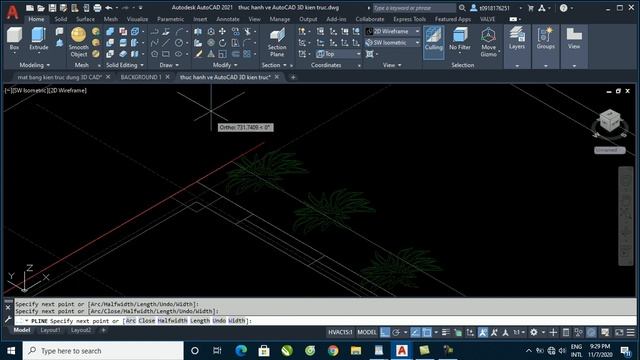The image size is (640, 360).
Task: Open File Explorer from the taskbar
Action: tap(356, 351)
